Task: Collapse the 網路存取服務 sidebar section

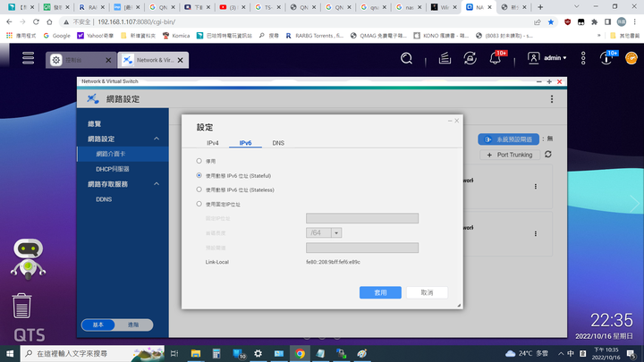Action: pyautogui.click(x=156, y=184)
